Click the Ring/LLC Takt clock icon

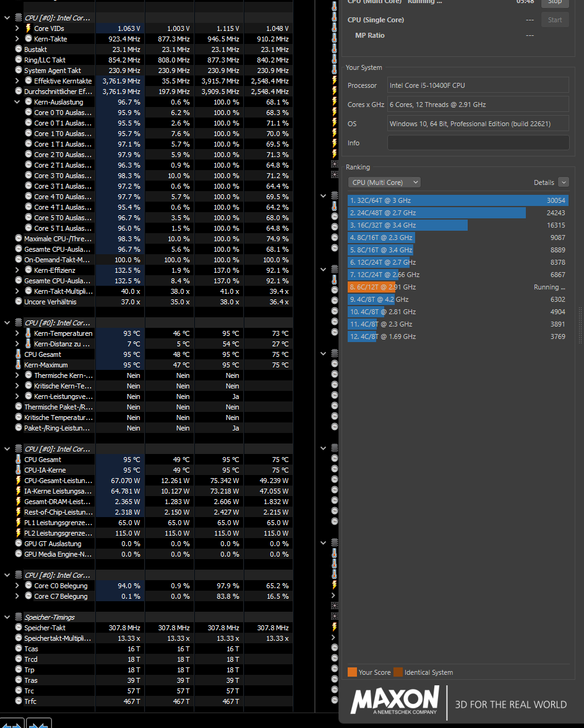19,59
